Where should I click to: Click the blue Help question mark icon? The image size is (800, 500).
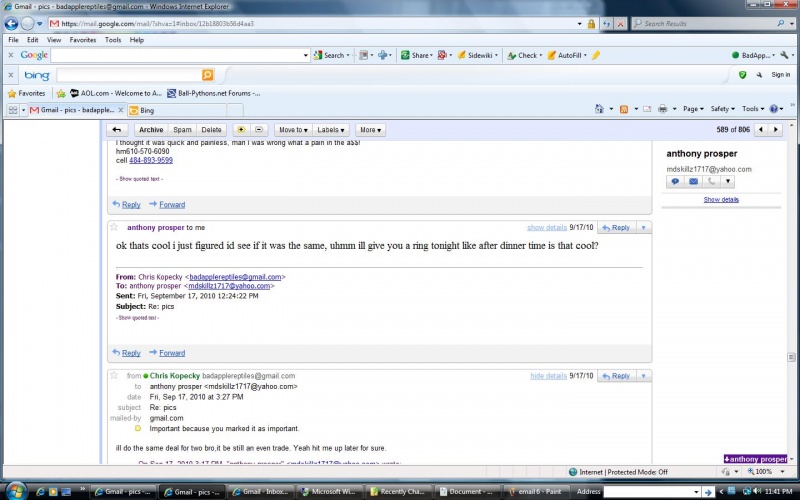(x=773, y=109)
